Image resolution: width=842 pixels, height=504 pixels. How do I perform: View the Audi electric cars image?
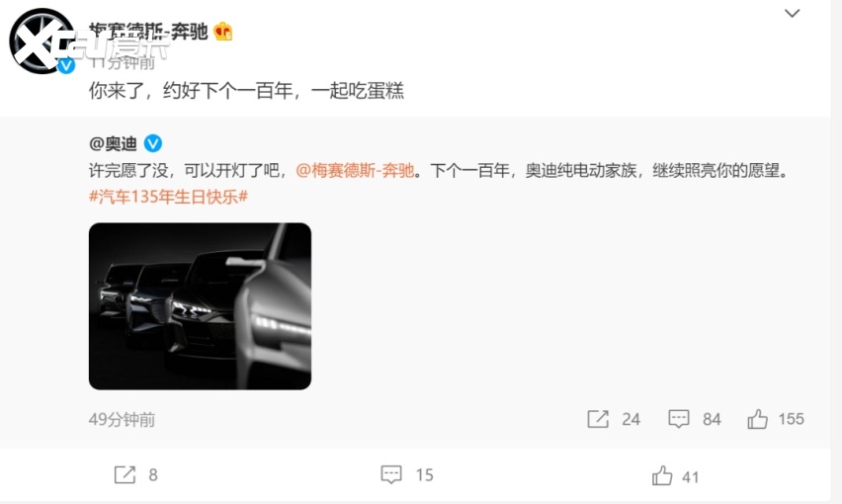[x=200, y=306]
